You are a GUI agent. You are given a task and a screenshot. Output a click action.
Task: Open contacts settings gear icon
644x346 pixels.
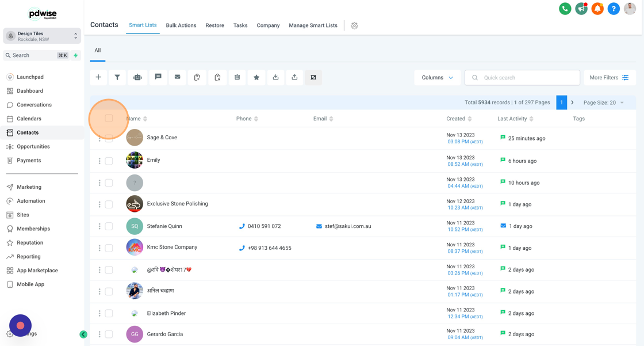[x=354, y=25]
